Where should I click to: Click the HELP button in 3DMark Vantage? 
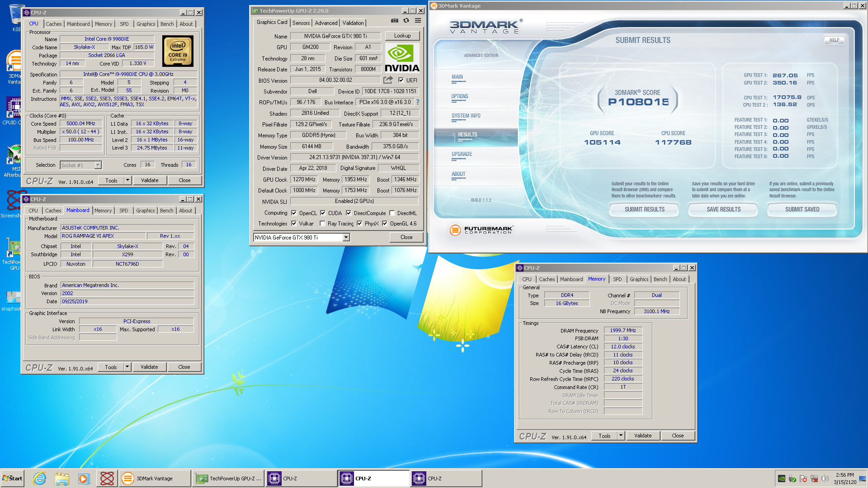[834, 40]
